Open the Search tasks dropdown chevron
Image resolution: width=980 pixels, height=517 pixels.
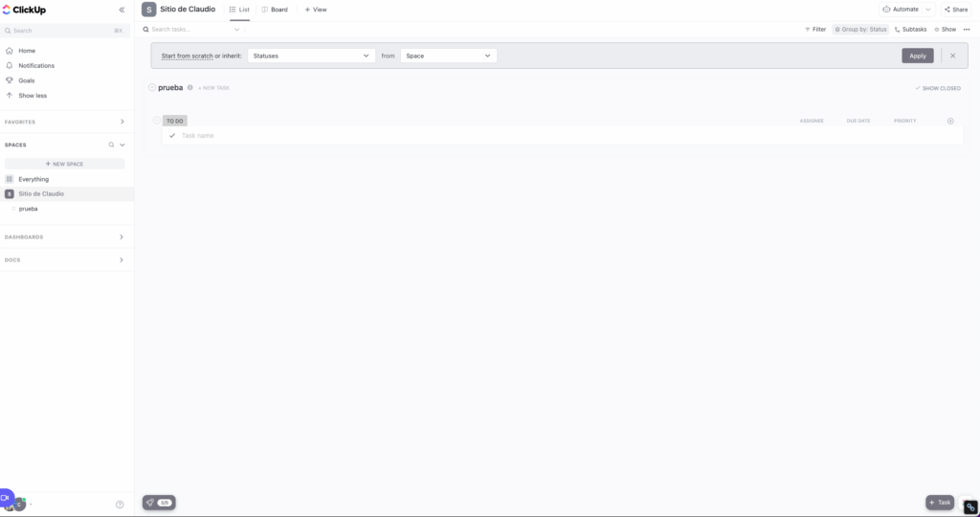(237, 30)
